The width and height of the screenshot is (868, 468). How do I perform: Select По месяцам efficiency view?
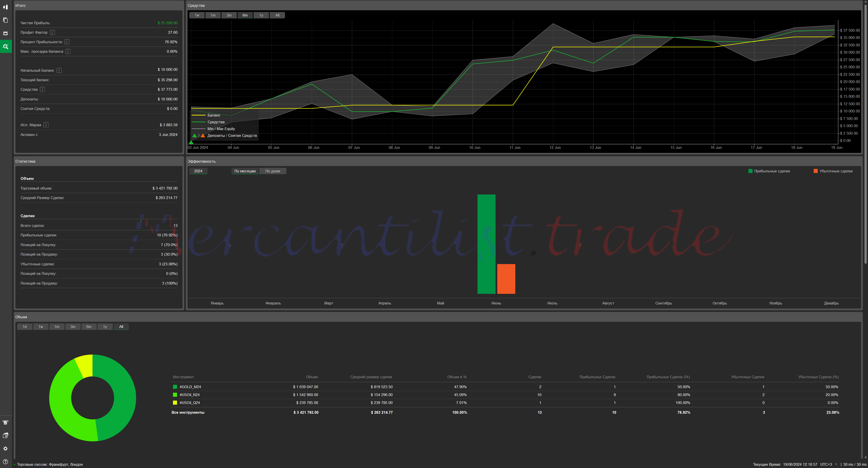(245, 171)
